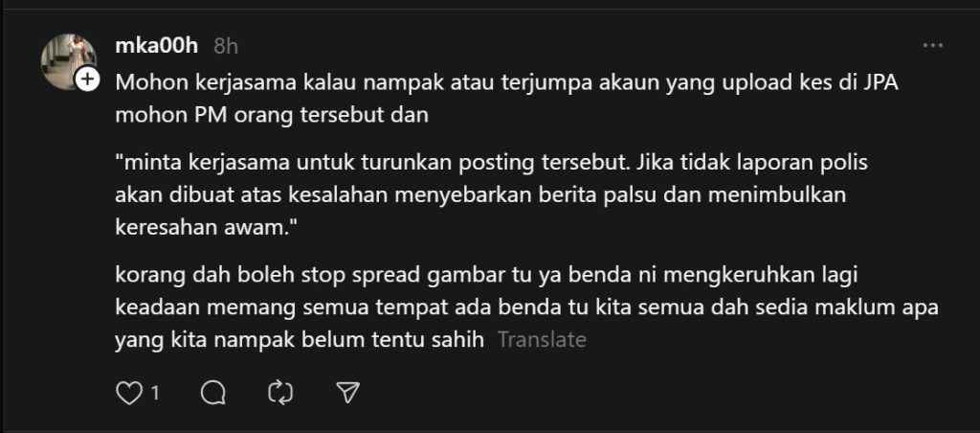Click the line starting "keadaan memang semua tempat"
The height and width of the screenshot is (433, 980).
pos(527,308)
